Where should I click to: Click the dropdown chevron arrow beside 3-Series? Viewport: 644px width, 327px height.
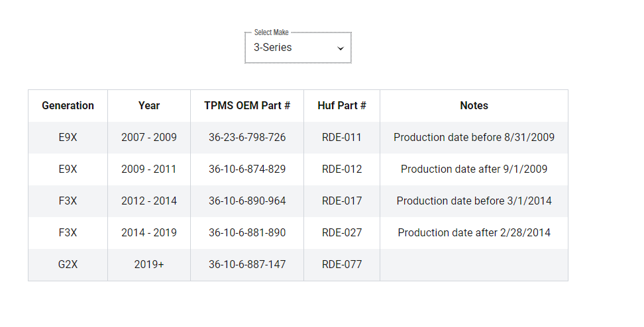click(x=340, y=48)
